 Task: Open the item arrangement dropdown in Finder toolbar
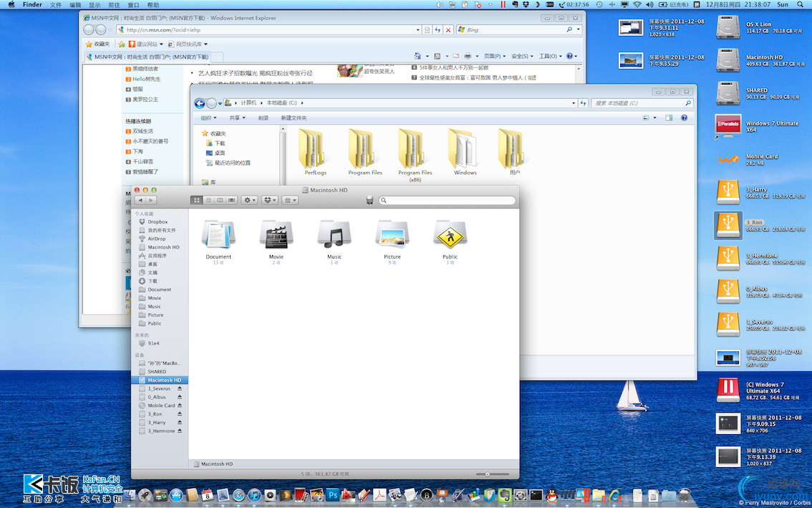point(290,200)
